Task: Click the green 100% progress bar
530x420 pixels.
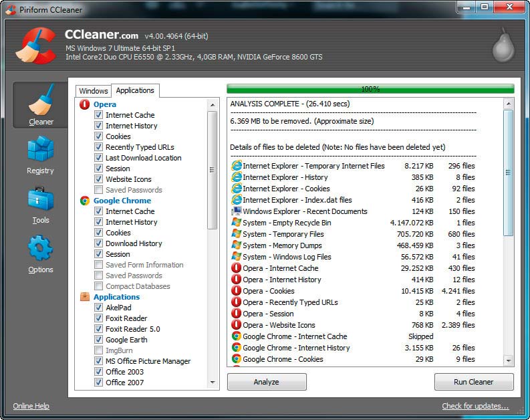Action: 370,89
